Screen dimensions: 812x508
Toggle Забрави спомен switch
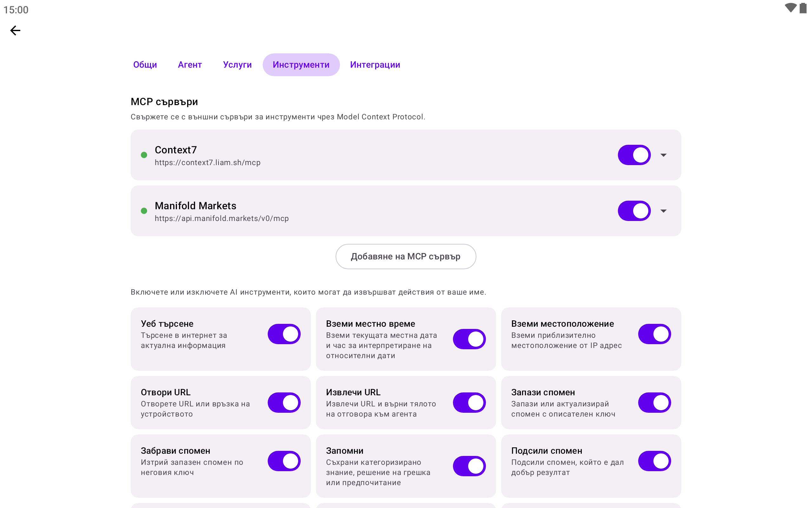(x=284, y=461)
